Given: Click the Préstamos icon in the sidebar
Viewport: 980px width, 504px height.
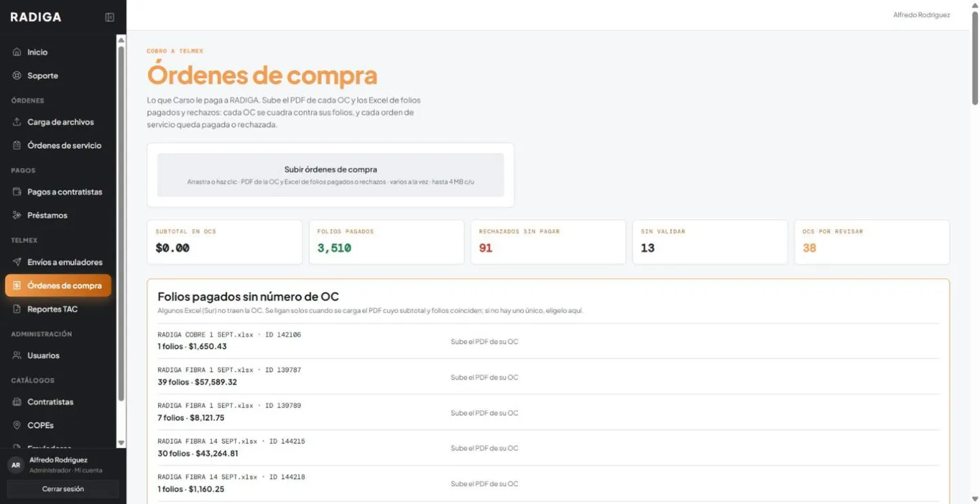Looking at the screenshot, I should point(17,216).
